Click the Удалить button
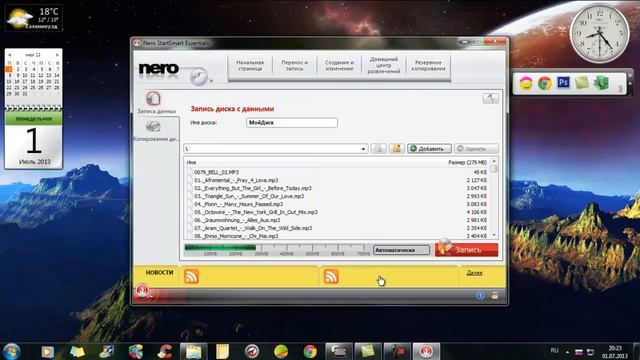 (x=476, y=149)
